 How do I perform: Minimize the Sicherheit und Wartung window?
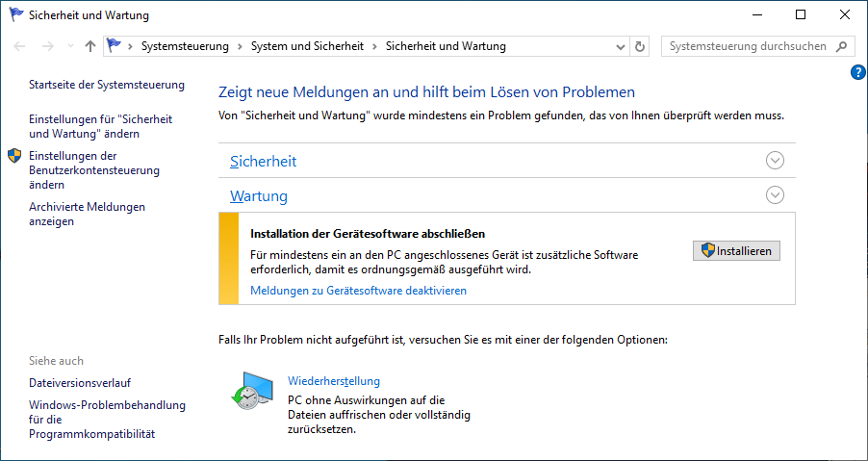pos(756,15)
